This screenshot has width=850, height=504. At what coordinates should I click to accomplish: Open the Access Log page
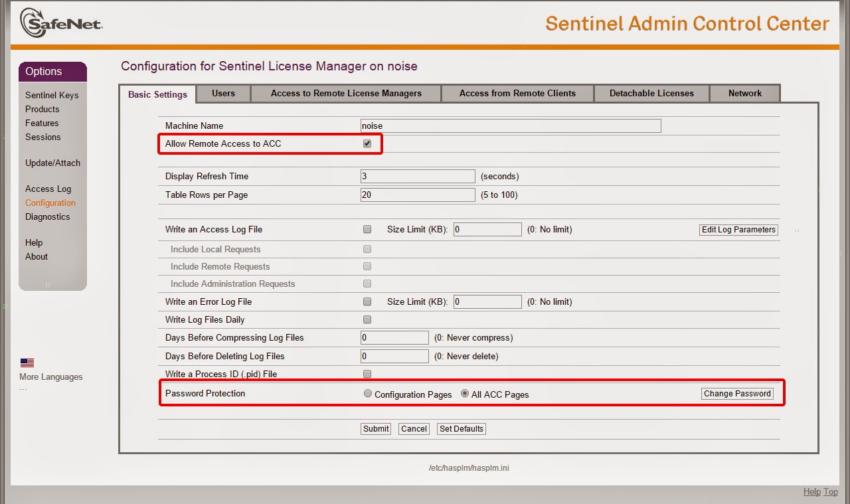point(48,189)
